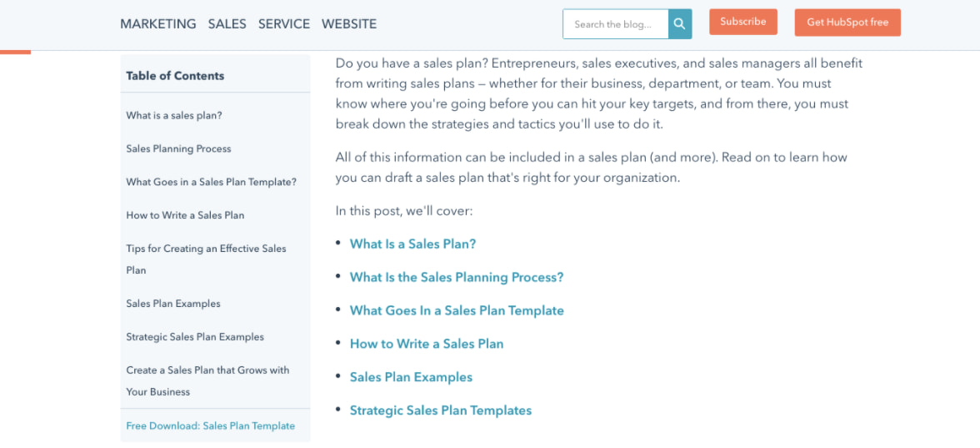Click into the Search the blog field
Image resolution: width=980 pixels, height=448 pixels.
(615, 24)
